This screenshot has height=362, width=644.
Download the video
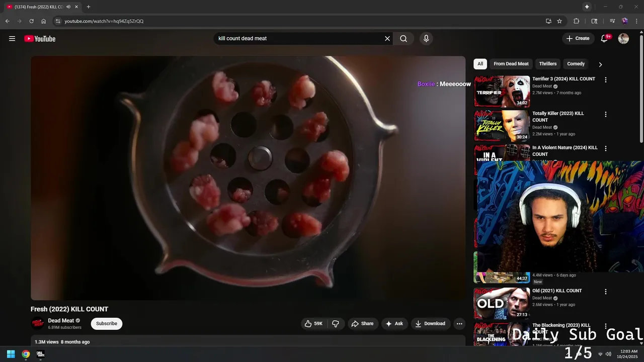pos(430,324)
